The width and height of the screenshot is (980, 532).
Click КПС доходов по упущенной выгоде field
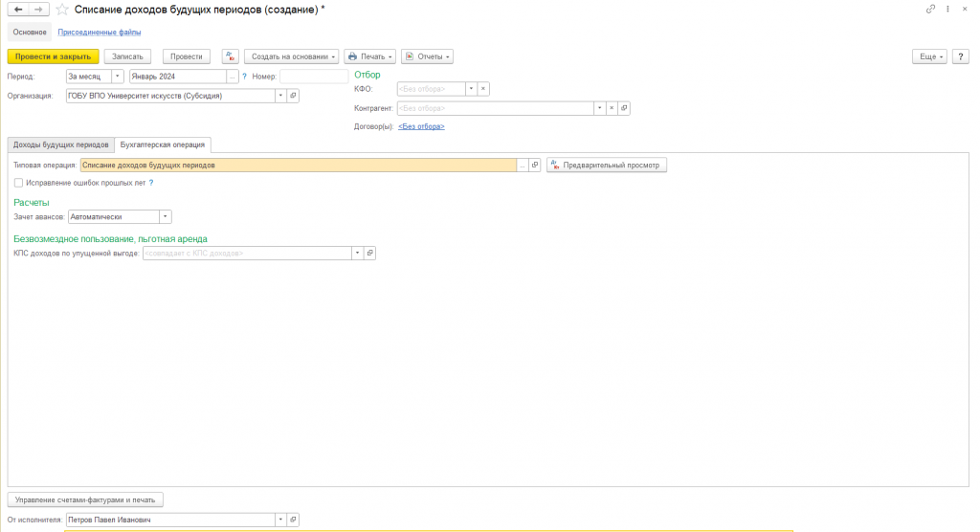(x=247, y=254)
